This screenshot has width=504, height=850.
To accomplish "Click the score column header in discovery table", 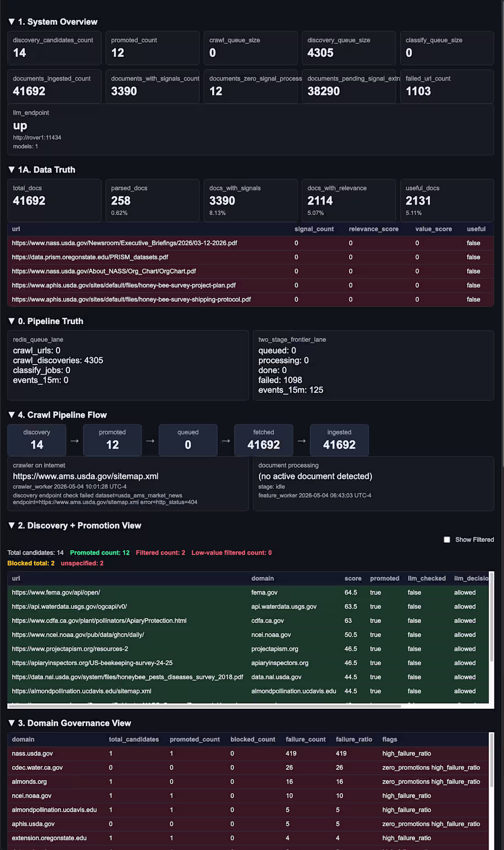I will tap(353, 579).
